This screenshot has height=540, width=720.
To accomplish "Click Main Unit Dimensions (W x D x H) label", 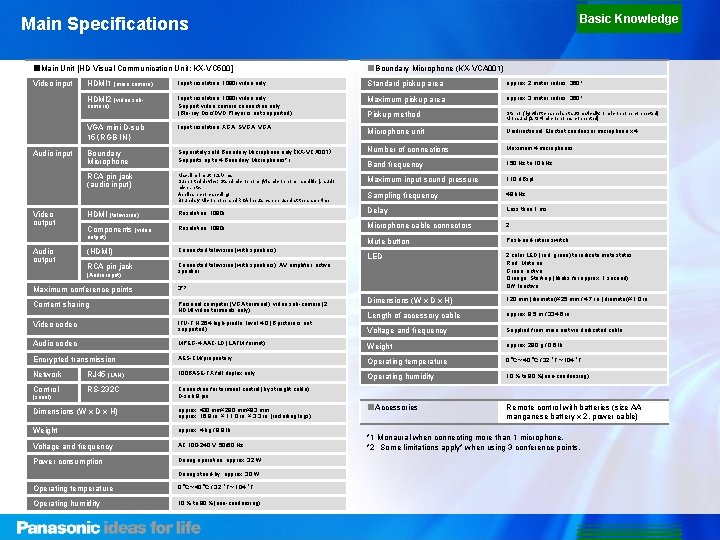I will click(98, 413).
